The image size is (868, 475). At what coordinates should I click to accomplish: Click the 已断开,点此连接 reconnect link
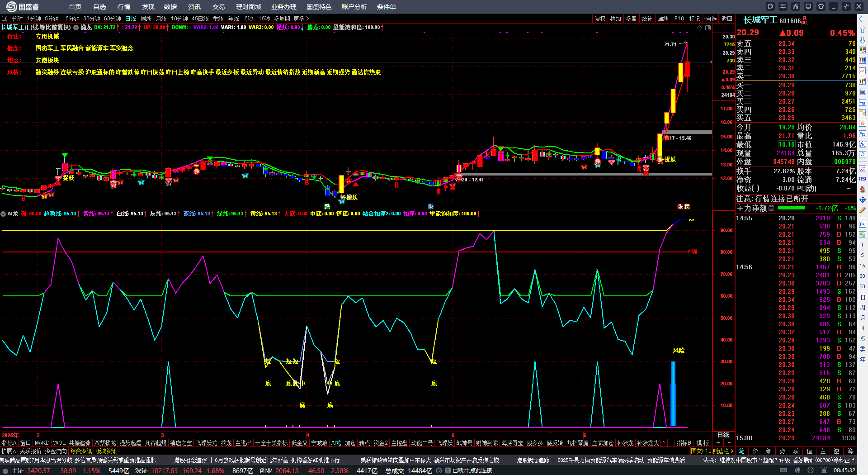click(x=472, y=470)
